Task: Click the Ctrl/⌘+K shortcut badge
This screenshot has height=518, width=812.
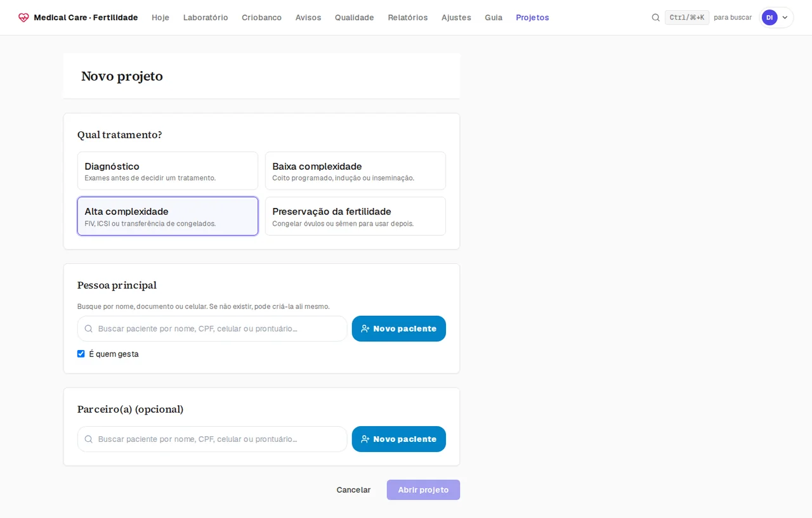Action: pos(686,18)
